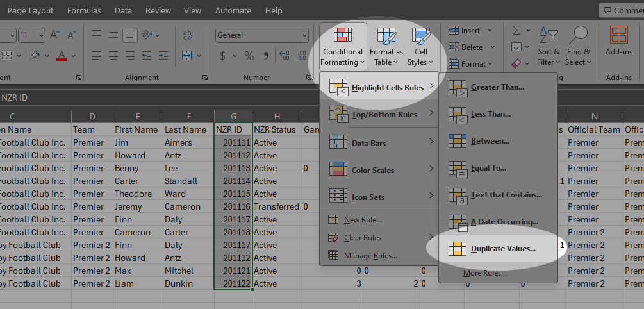Viewport: 644px width, 309px height.
Task: Align text right
Action: click(130, 55)
